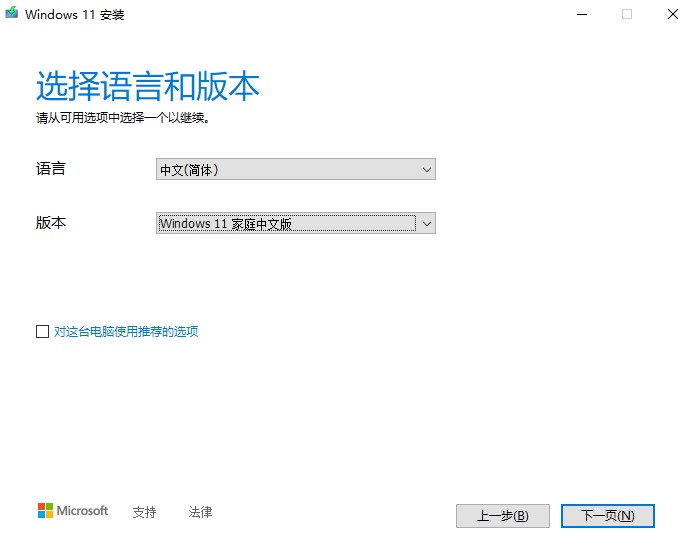This screenshot has height=550, width=687.
Task: Open the 法律 link
Action: coord(200,512)
